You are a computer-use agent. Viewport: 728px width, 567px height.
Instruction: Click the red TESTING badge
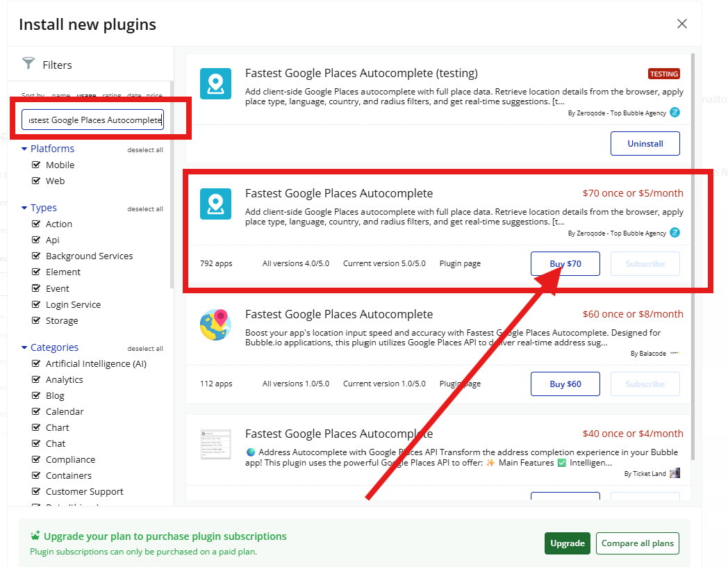coord(664,74)
